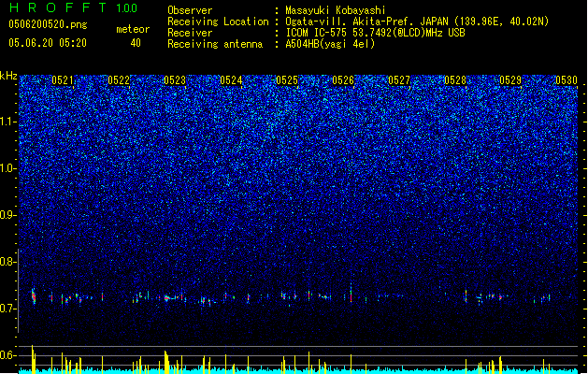588x374 pixels.
Task: Click the "meteor" label
Action: click(133, 29)
